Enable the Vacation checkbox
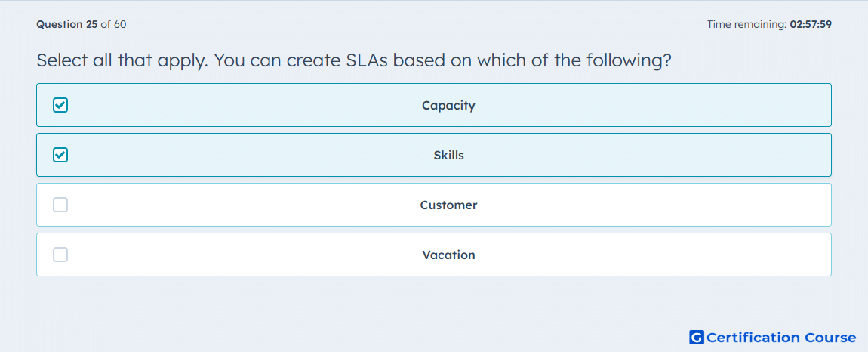This screenshot has height=352, width=868. (x=60, y=255)
